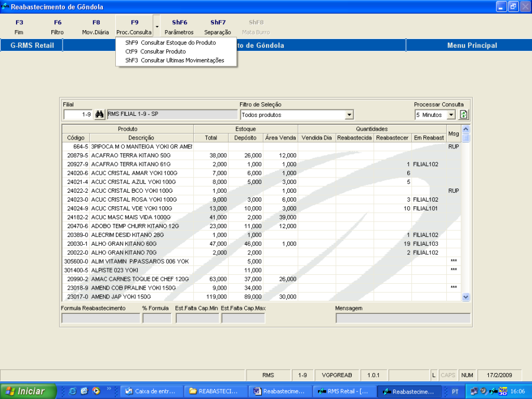Click the application icon in the title bar
This screenshot has height=399, width=532.
[5, 7]
